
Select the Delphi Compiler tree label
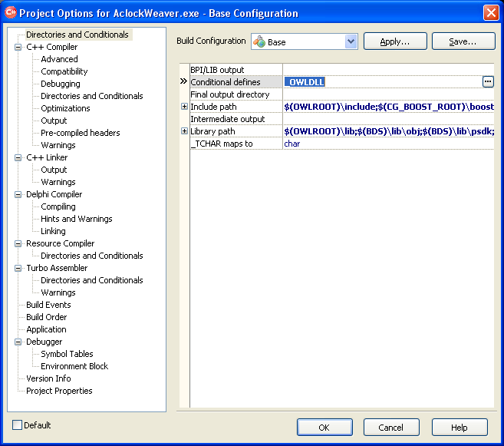pyautogui.click(x=54, y=194)
